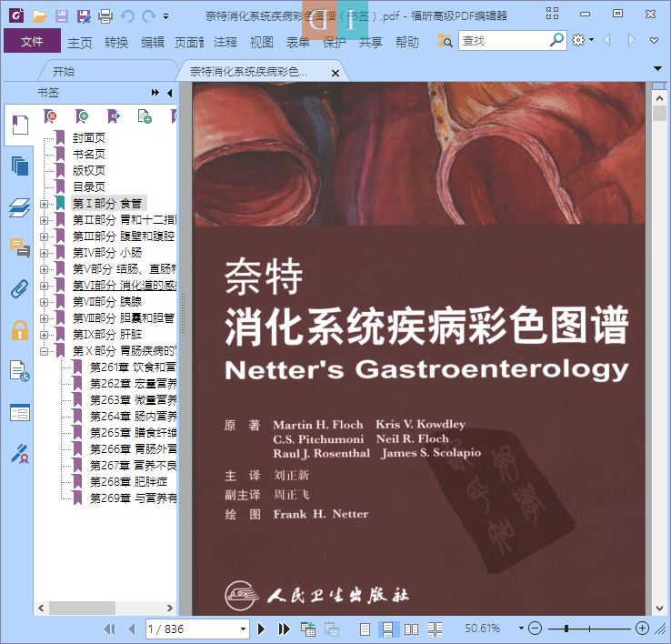The image size is (671, 644).
Task: Click the zoom slider handle
Action: click(x=566, y=629)
